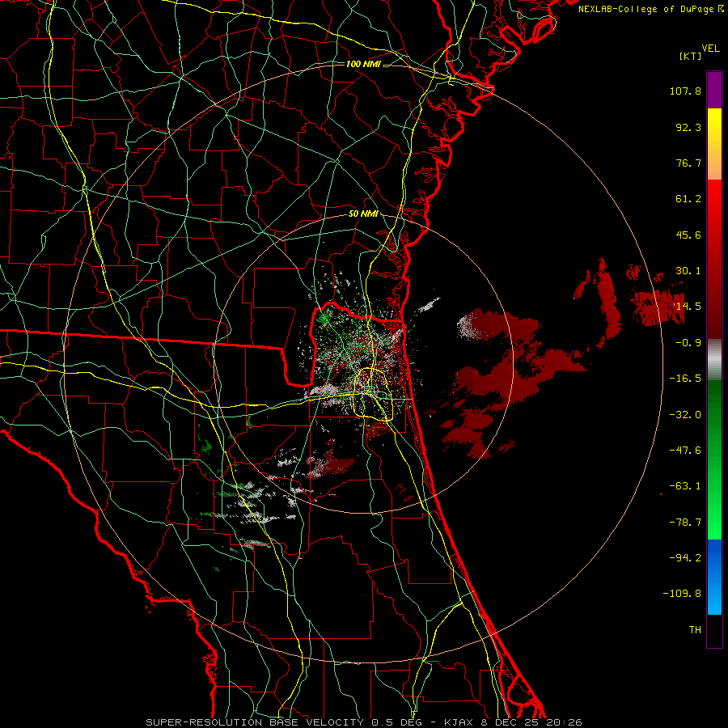Viewport: 728px width, 728px height.
Task: Click the [KT] units label
Action: click(x=690, y=56)
